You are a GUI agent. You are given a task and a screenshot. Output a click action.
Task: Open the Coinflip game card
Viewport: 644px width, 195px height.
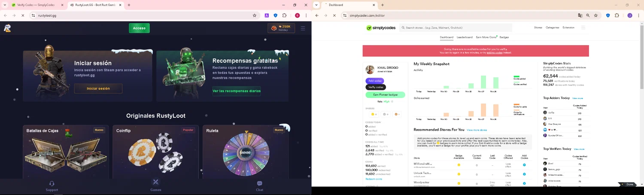click(x=156, y=152)
